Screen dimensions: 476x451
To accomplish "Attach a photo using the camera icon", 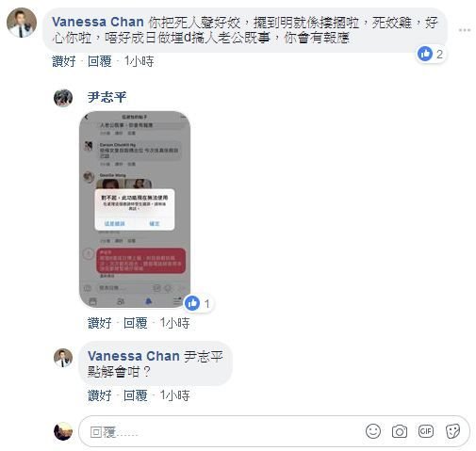I will pos(400,431).
